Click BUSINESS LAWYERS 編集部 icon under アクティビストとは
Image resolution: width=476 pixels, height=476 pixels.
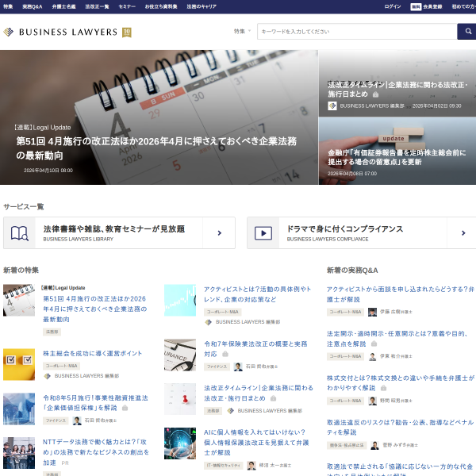click(x=208, y=322)
